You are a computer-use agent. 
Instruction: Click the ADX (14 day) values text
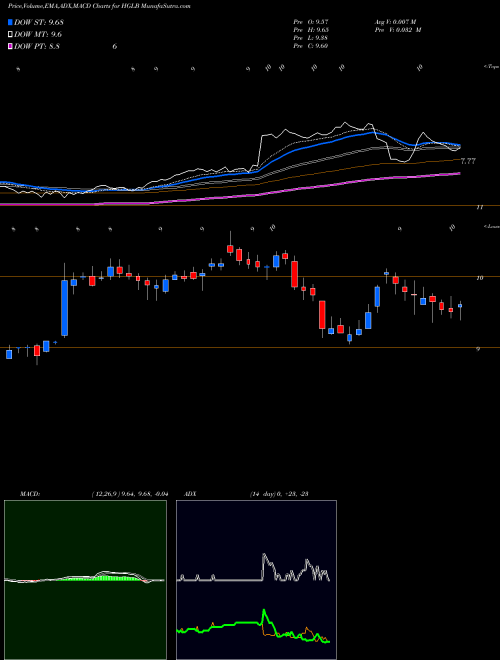click(279, 494)
